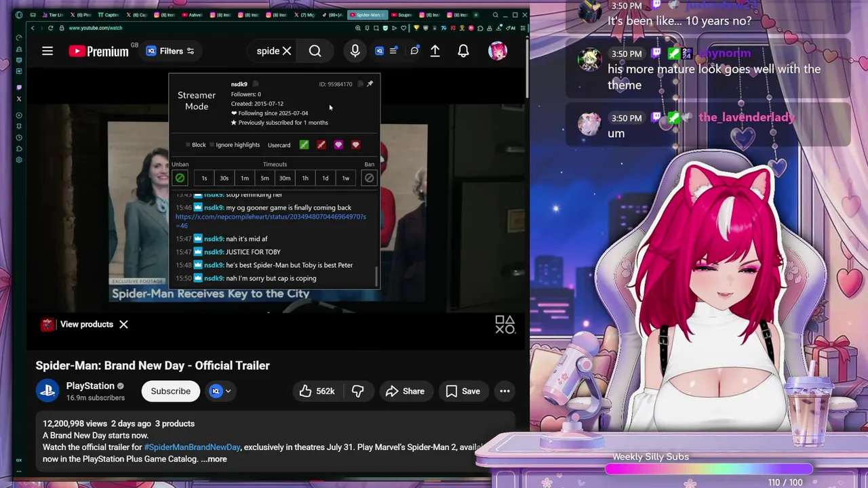Apply the 1h timeout
868x488 pixels.
coord(305,178)
